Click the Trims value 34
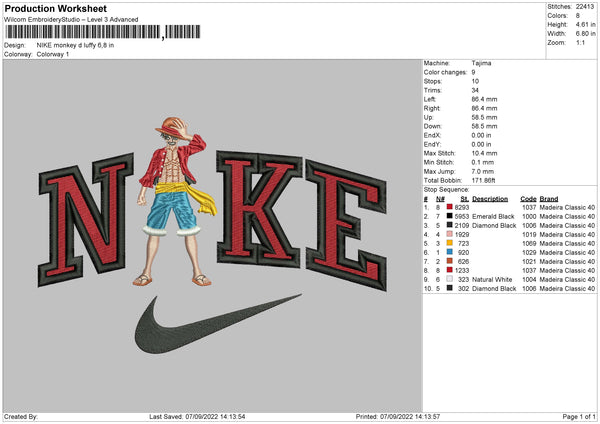The height and width of the screenshot is (424, 600). (x=475, y=90)
